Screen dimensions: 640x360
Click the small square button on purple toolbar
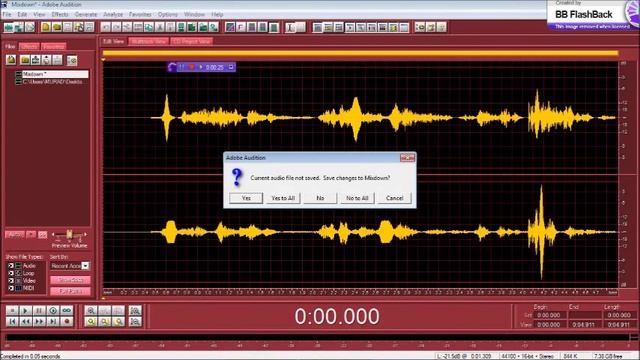click(231, 67)
